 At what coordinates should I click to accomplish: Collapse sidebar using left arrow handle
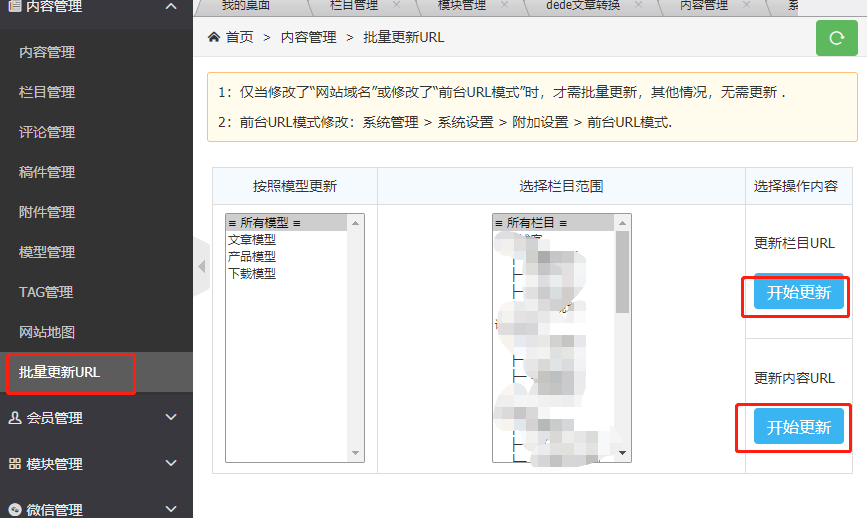pyautogui.click(x=202, y=266)
